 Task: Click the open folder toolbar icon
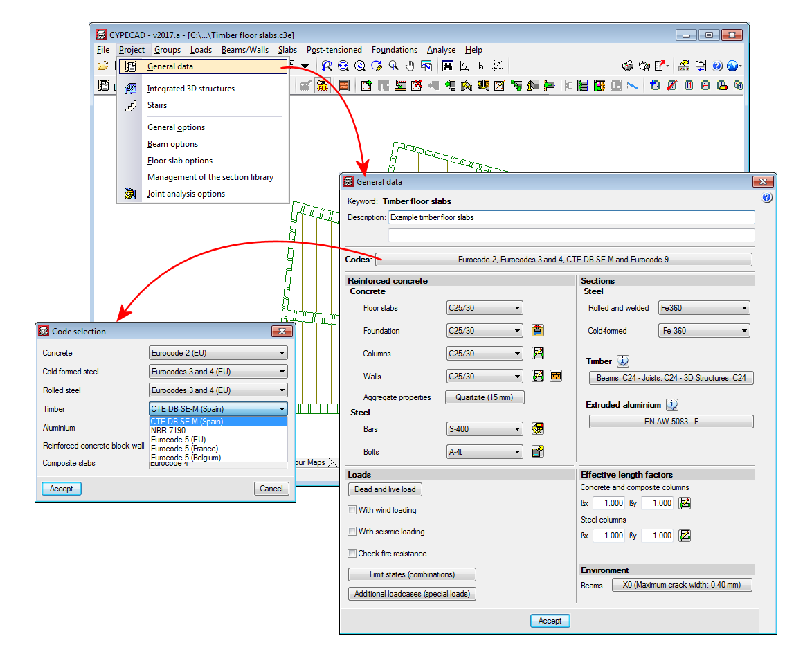pyautogui.click(x=103, y=66)
